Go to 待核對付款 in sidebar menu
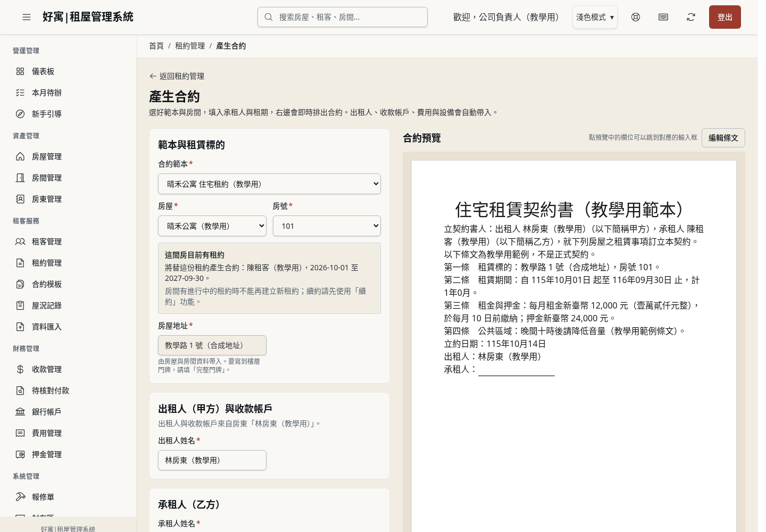 point(68,390)
